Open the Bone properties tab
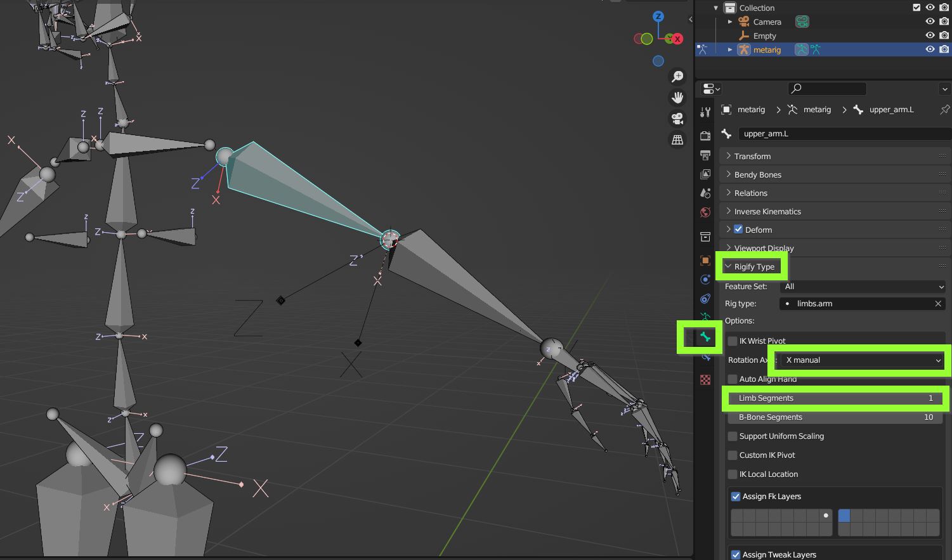 [x=705, y=337]
